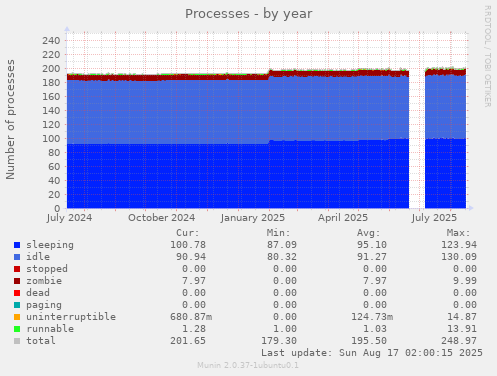Click the idle legend color square
This screenshot has width=497, height=376.
(17, 257)
